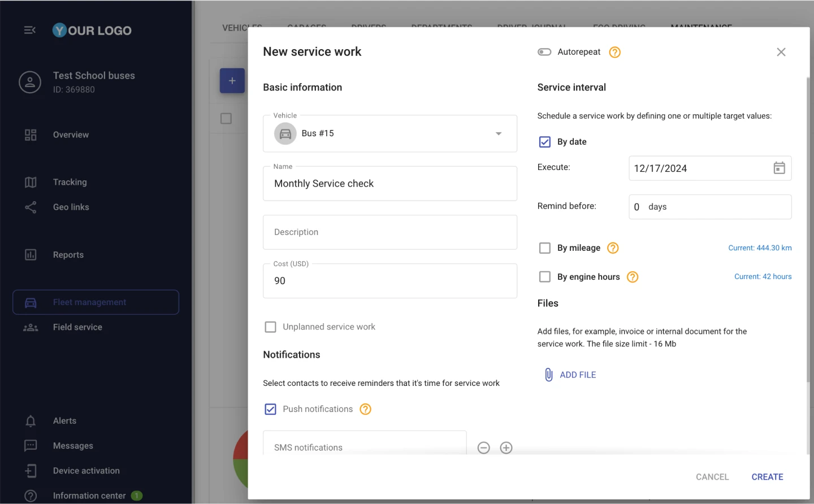Collapse the sidebar with the top-left icon
Screen dimensions: 814x504
(29, 30)
